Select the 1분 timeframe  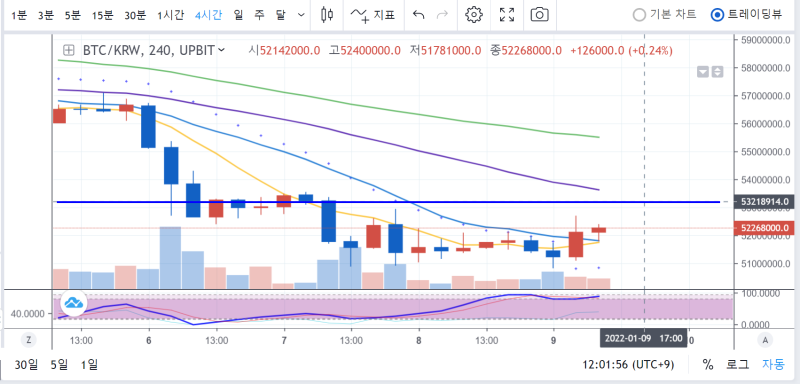point(18,15)
